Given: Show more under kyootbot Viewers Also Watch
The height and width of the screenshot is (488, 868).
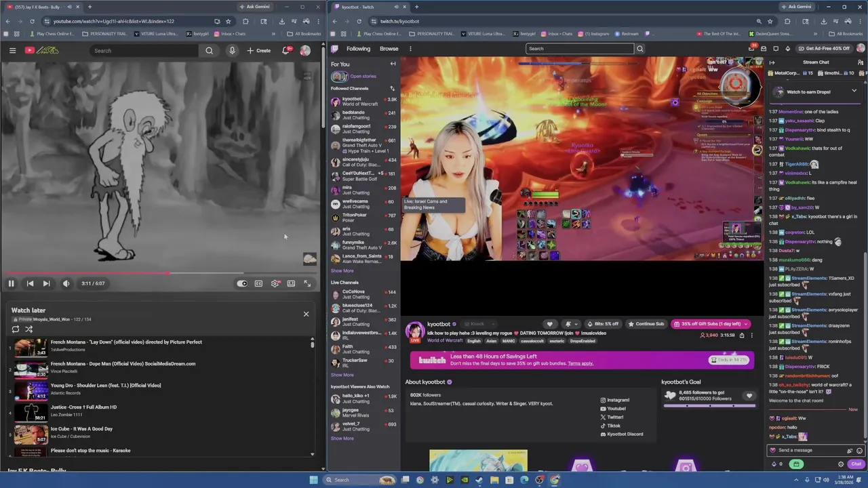Looking at the screenshot, I should coord(342,439).
